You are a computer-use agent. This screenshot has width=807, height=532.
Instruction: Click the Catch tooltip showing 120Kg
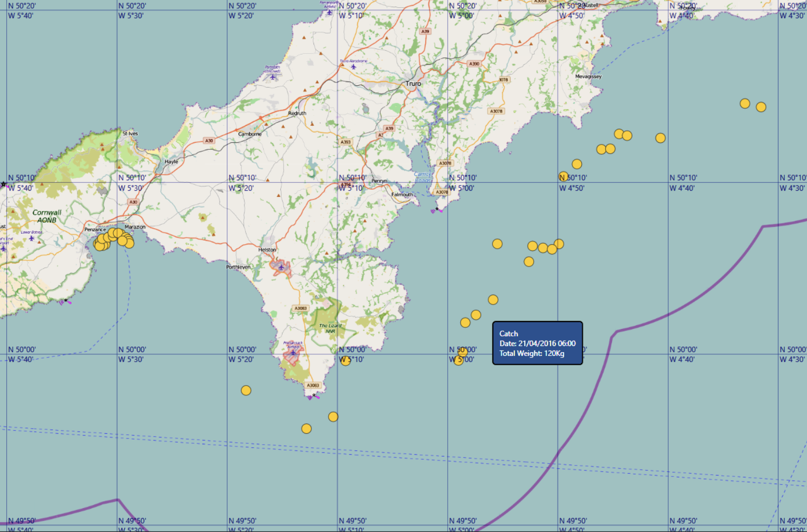click(x=537, y=343)
